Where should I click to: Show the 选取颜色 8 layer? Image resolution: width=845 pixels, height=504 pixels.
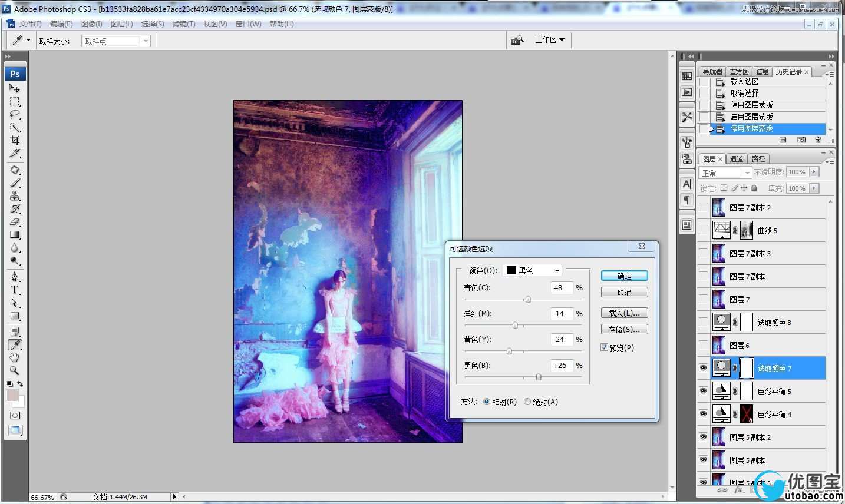[703, 322]
